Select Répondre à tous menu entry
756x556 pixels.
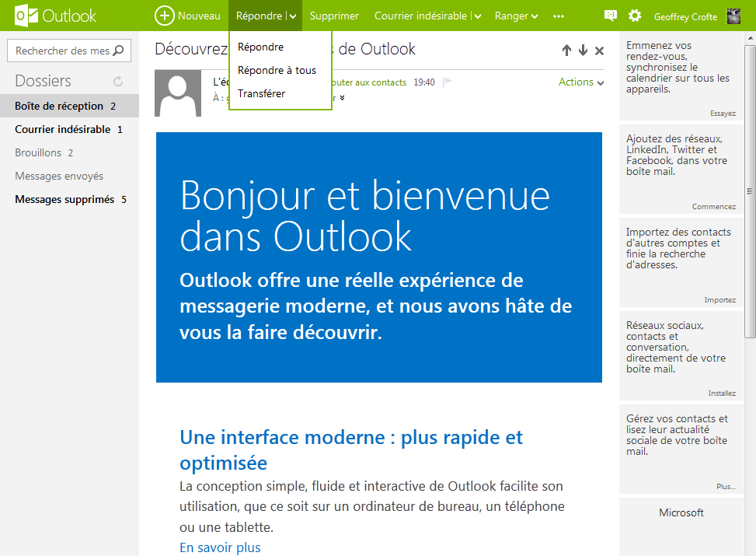(277, 71)
